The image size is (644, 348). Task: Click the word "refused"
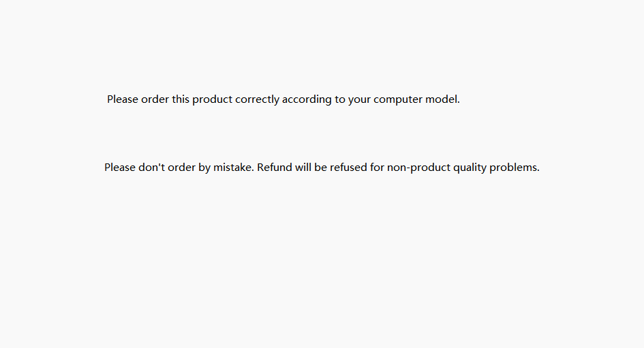pos(348,168)
